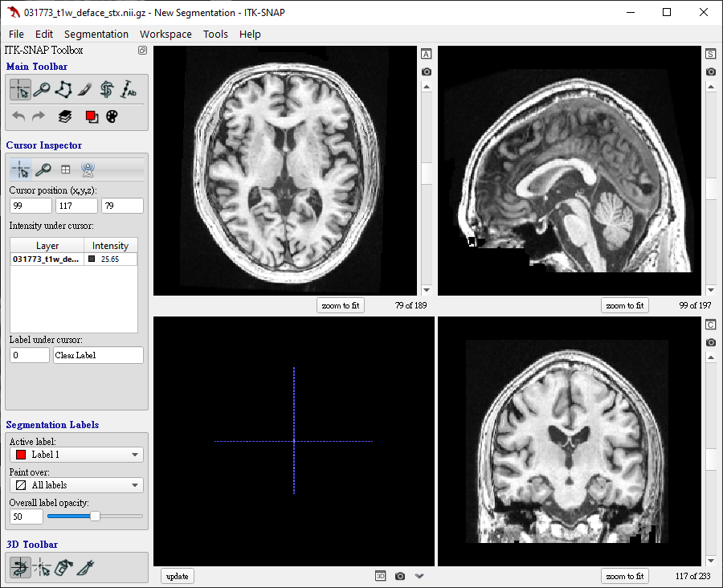Screen dimensions: 723x588
Task: Open the Paint over labels dropdown
Action: tap(76, 484)
